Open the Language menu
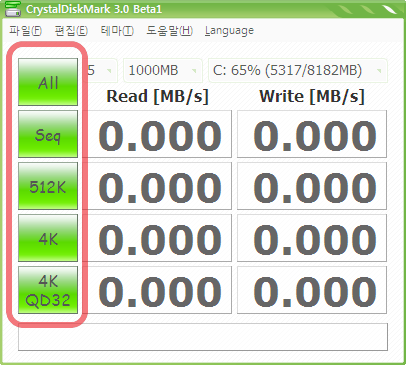This screenshot has height=365, width=406. pos(229,31)
